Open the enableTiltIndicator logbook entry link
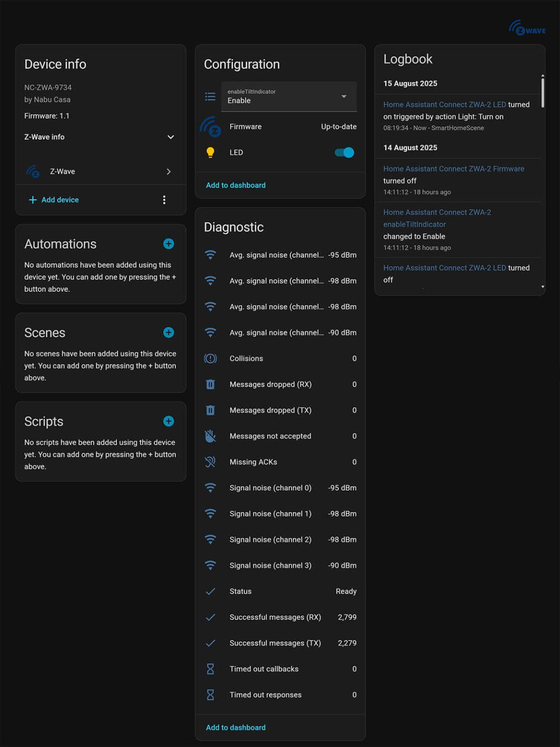Screen dimensions: 560x747 pyautogui.click(x=437, y=218)
